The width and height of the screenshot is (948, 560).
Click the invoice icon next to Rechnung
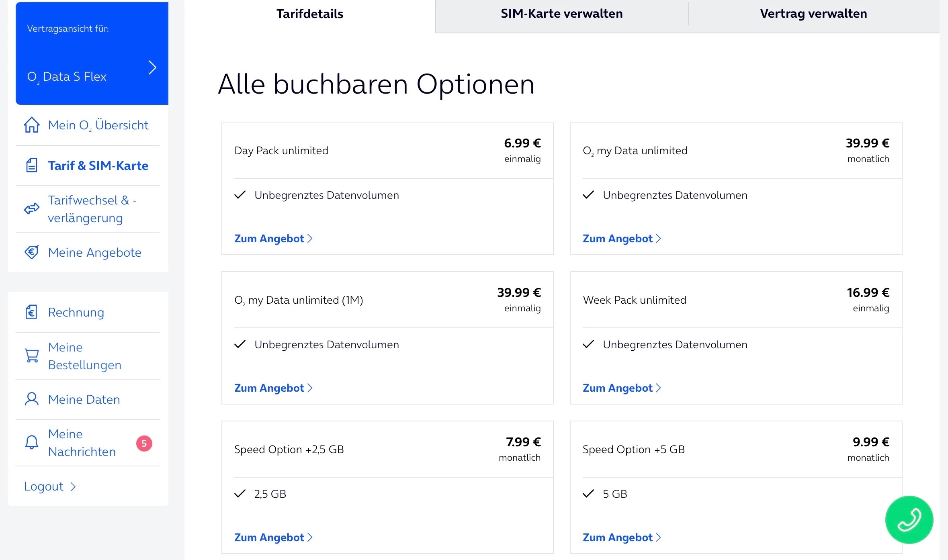pyautogui.click(x=32, y=312)
